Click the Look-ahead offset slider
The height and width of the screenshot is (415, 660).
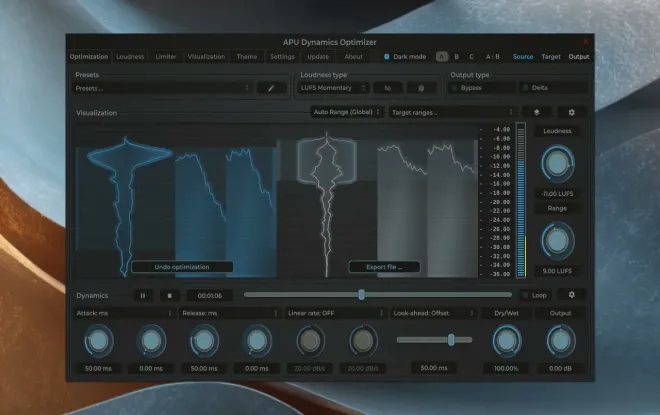[434, 340]
